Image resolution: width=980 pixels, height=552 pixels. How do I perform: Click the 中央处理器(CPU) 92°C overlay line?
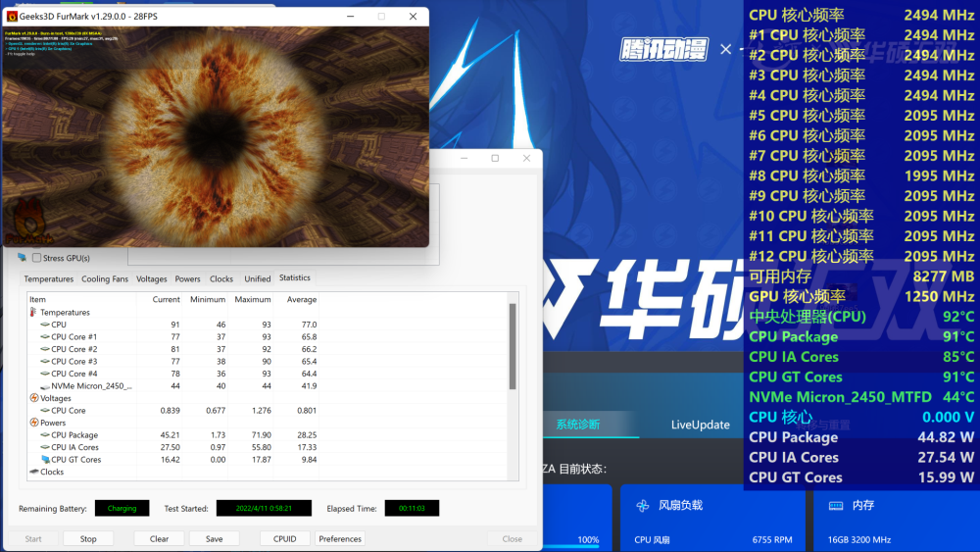[x=861, y=317]
